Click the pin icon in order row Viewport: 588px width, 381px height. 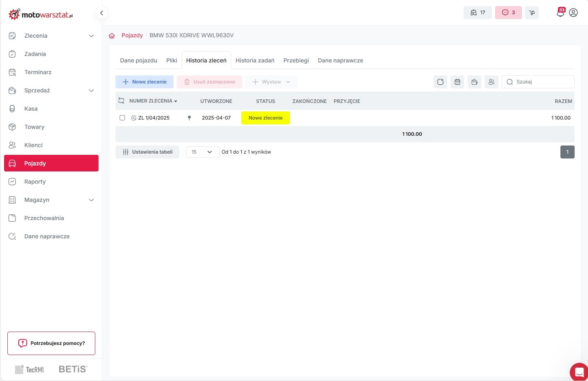click(189, 118)
